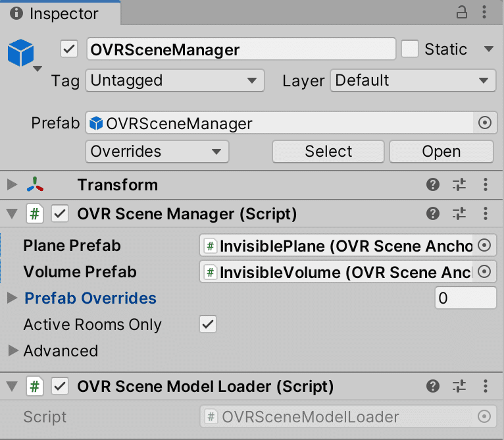Open the Inspector panel options menu
The image size is (504, 440).
coord(486,13)
